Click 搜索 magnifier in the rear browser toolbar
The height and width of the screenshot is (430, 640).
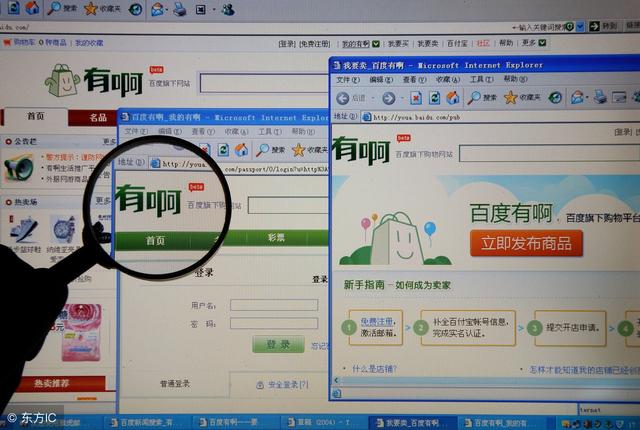pyautogui.click(x=54, y=8)
